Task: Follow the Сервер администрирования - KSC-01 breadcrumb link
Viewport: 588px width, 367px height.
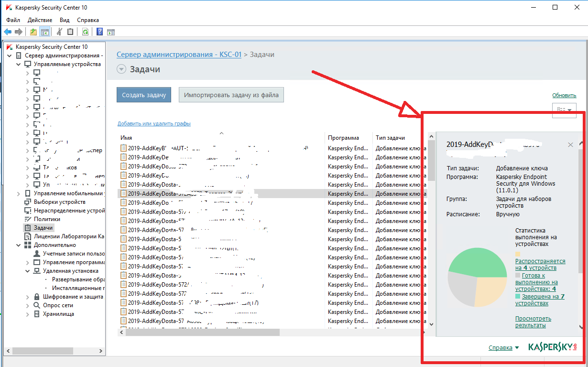Action: [x=179, y=55]
